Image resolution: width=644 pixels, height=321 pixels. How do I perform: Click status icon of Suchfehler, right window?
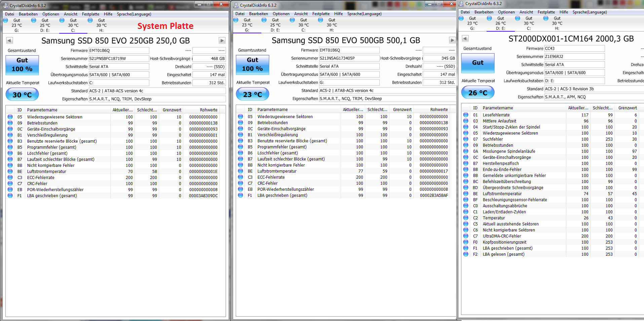point(466,139)
